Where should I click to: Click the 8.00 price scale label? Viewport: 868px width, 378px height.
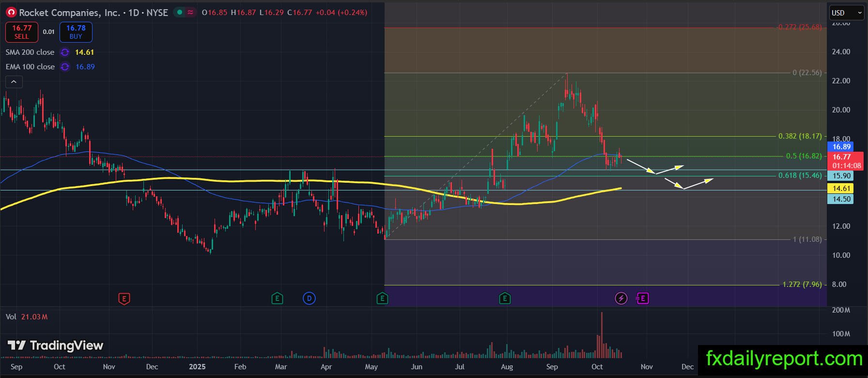(839, 284)
